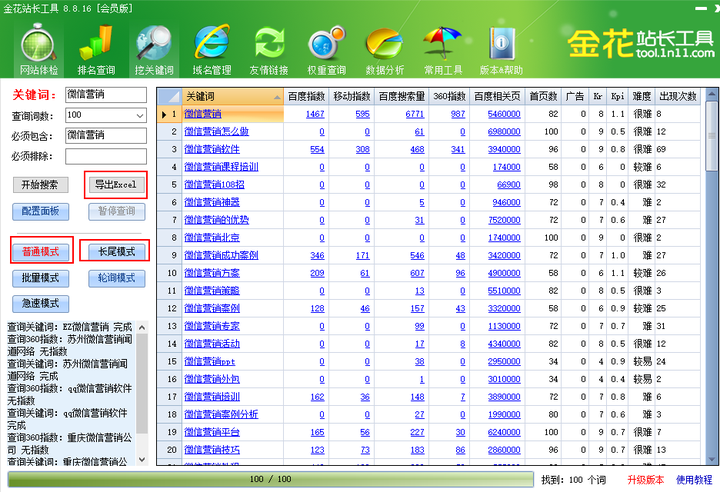Sort by the 百度搜索量 column header
This screenshot has width=720, height=492.
pyautogui.click(x=402, y=96)
